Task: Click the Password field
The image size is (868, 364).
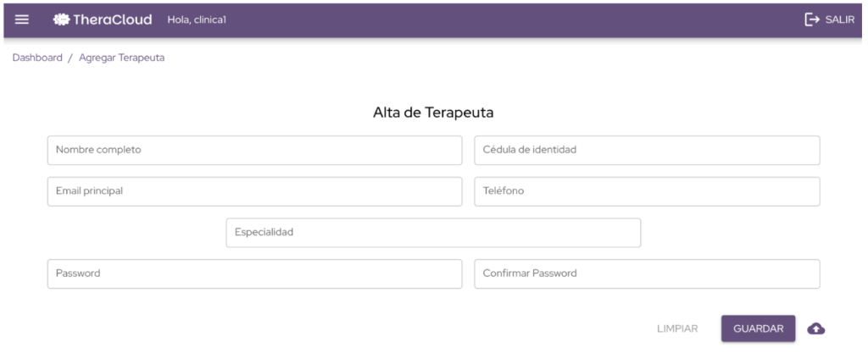Action: (x=254, y=274)
